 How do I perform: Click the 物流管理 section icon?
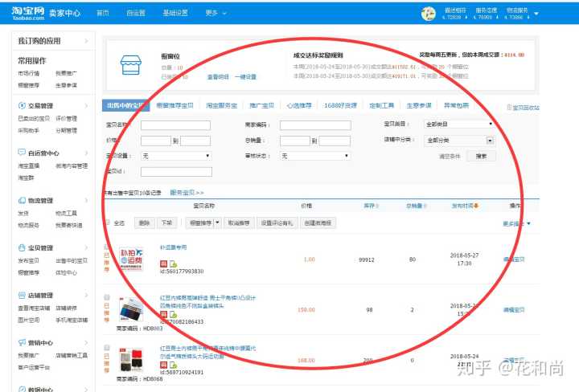coord(22,200)
